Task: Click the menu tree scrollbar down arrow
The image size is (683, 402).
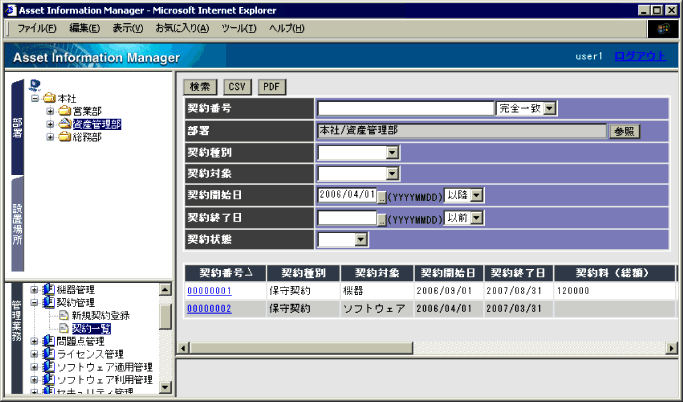Action: pyautogui.click(x=166, y=387)
